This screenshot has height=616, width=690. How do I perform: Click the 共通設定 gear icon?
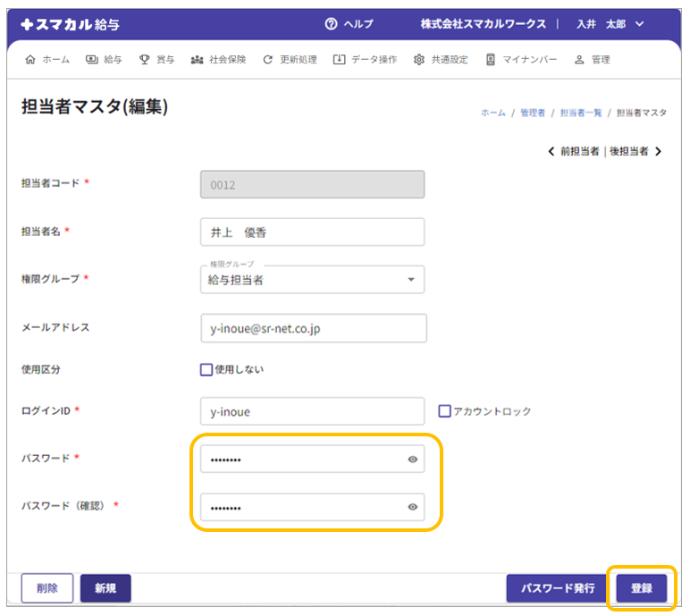click(x=419, y=60)
